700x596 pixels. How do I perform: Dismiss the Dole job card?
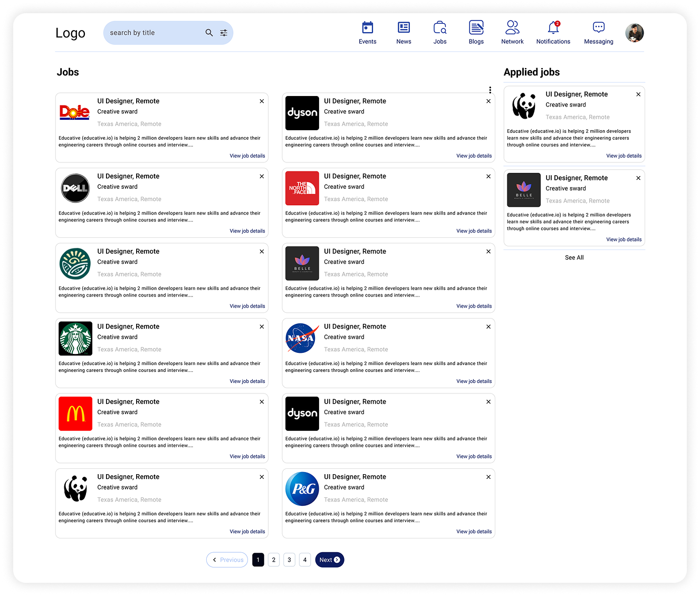click(x=261, y=101)
